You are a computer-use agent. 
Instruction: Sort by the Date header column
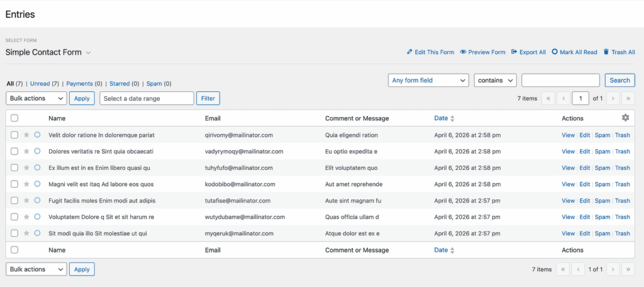[444, 118]
